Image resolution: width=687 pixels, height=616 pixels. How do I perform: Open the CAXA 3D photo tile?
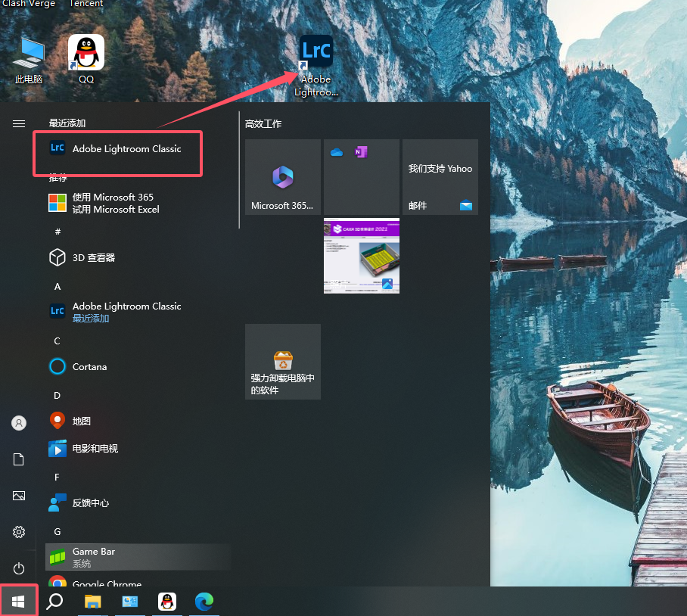point(362,256)
